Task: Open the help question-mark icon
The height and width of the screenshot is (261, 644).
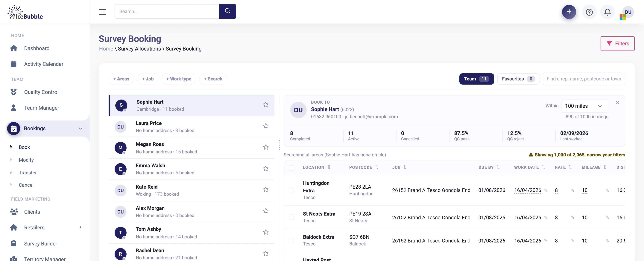Action: pos(589,12)
